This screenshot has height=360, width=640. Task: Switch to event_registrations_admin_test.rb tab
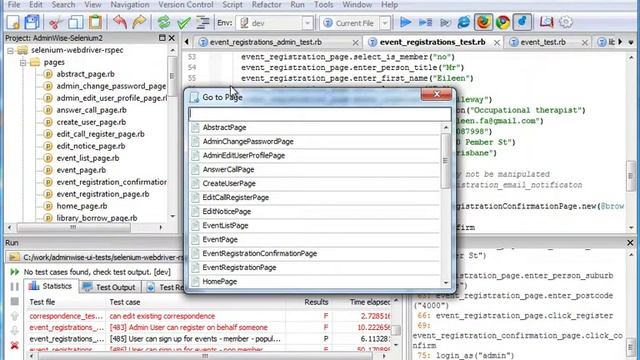point(266,42)
